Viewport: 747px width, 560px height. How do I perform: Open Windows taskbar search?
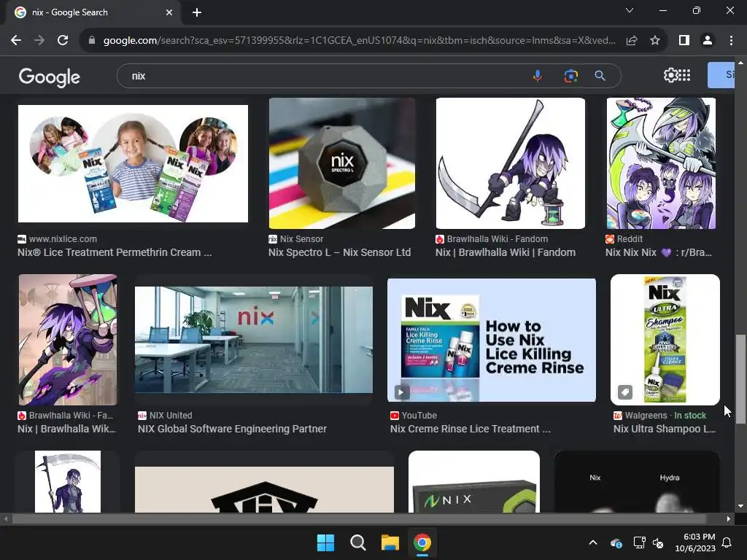[x=357, y=542]
